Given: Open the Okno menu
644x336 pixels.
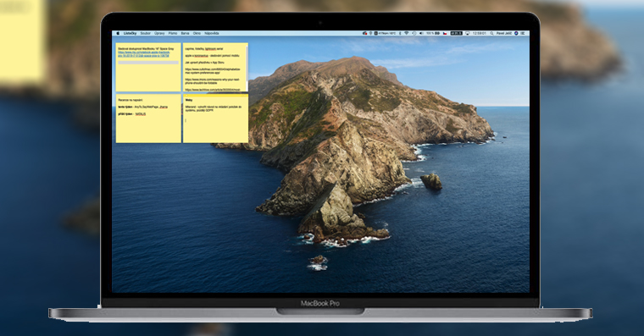Looking at the screenshot, I should [x=197, y=33].
